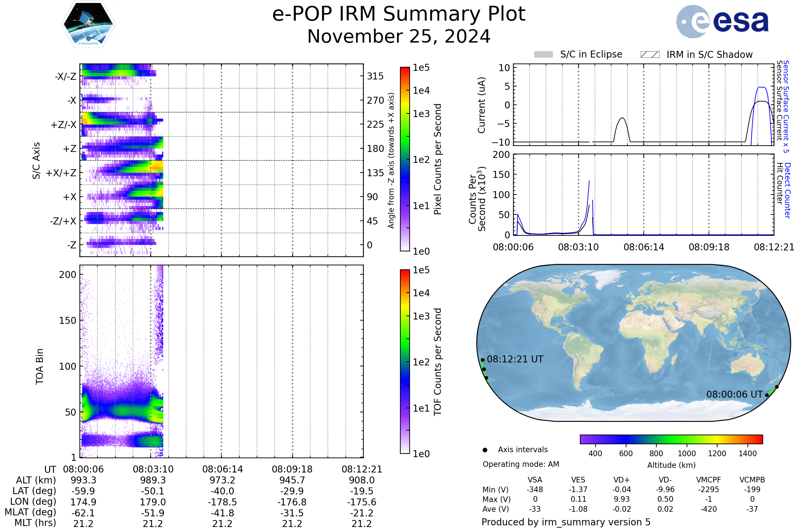This screenshot has width=798, height=532.
Task: Click the 08:06:14 UT tick label under TOA plot
Action: coord(222,469)
